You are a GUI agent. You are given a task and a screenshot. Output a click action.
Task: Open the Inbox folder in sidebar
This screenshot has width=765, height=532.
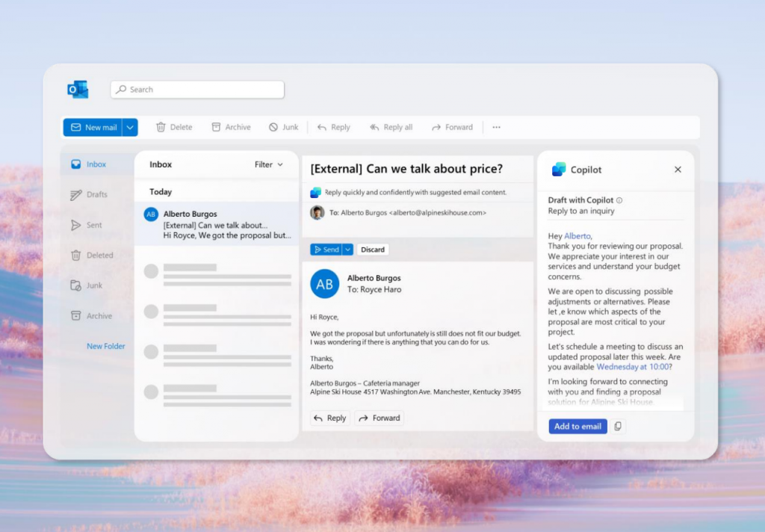[x=97, y=164]
